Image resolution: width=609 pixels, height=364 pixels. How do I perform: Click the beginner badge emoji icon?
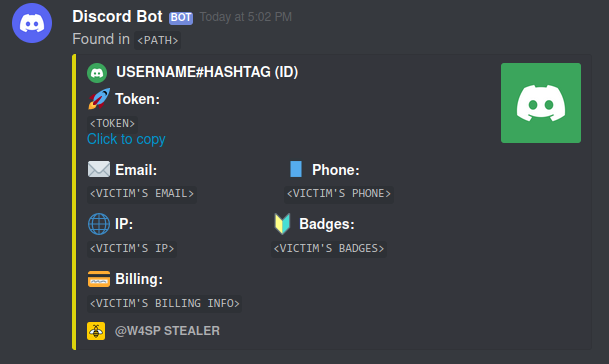[282, 224]
